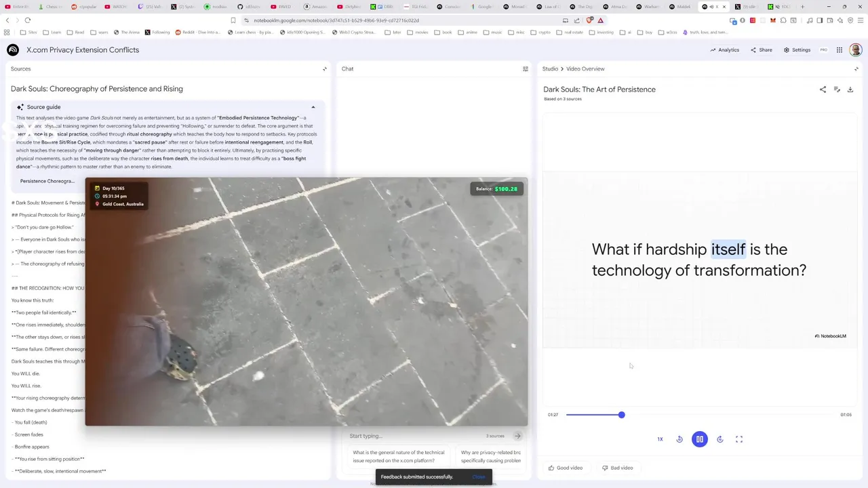Select the Persistence Choreography topic chip

tap(47, 181)
